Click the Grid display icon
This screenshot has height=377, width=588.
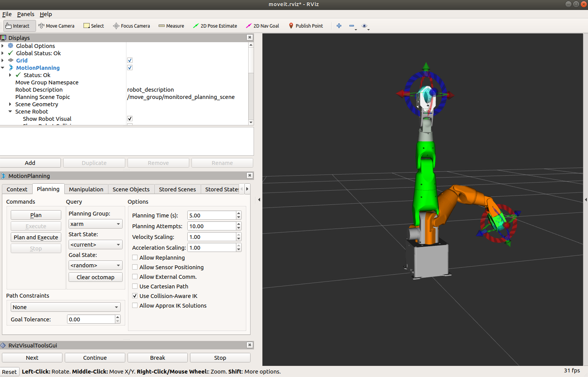[11, 60]
